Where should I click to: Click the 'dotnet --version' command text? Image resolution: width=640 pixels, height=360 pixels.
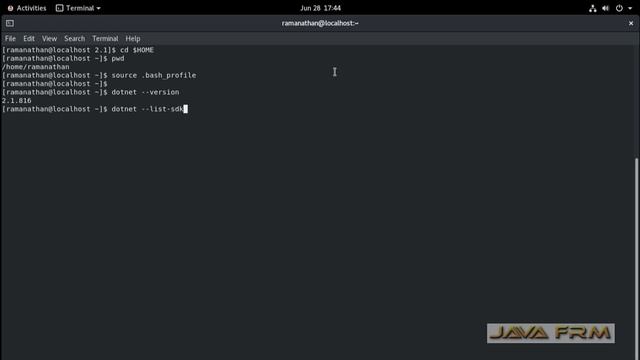coord(145,92)
